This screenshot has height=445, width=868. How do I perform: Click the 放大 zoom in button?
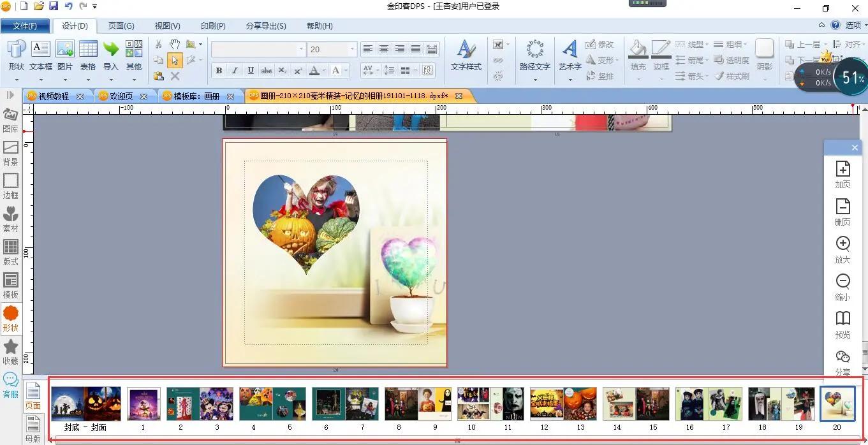click(842, 249)
